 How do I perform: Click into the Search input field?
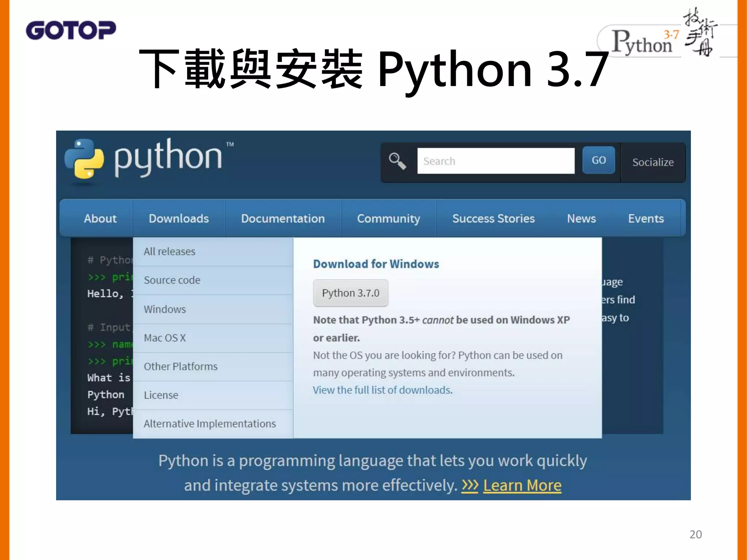tap(496, 161)
